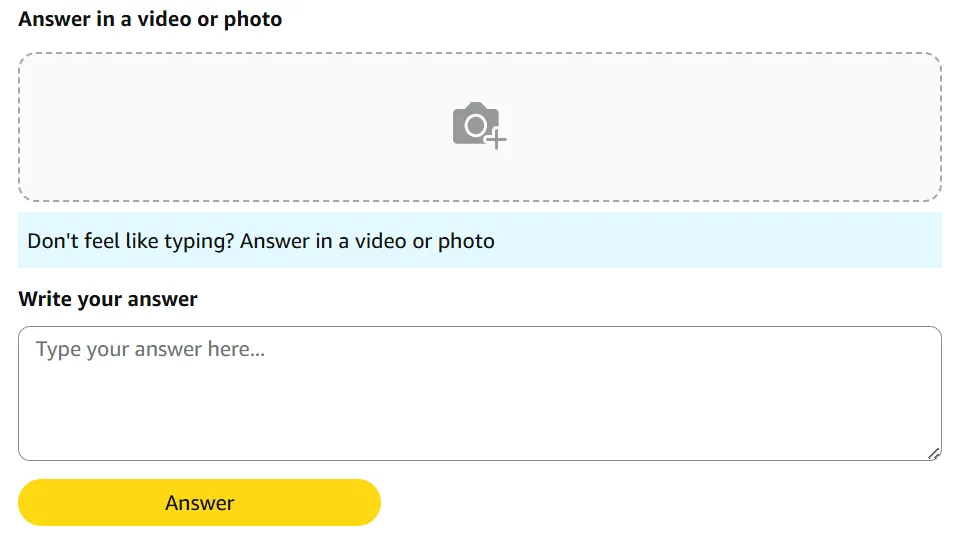
Task: Click the 'Answer in a video or photo' banner text
Action: click(x=368, y=241)
